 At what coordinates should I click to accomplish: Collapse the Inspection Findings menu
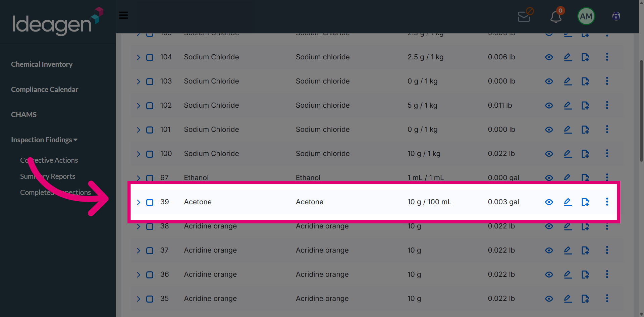point(44,140)
